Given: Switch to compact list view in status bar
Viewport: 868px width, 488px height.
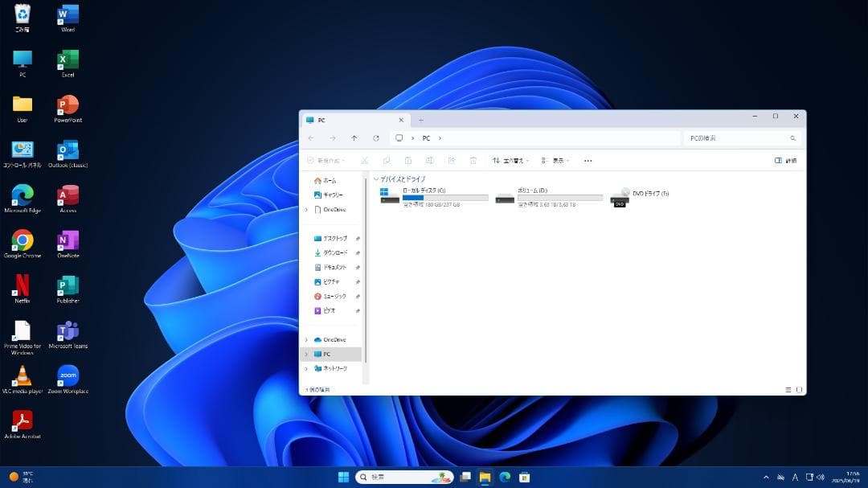Looking at the screenshot, I should [x=787, y=389].
